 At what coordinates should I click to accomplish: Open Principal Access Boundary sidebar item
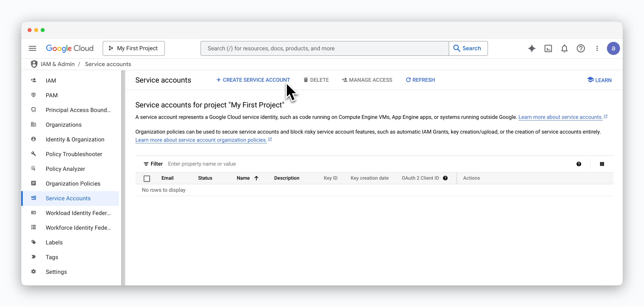70,110
